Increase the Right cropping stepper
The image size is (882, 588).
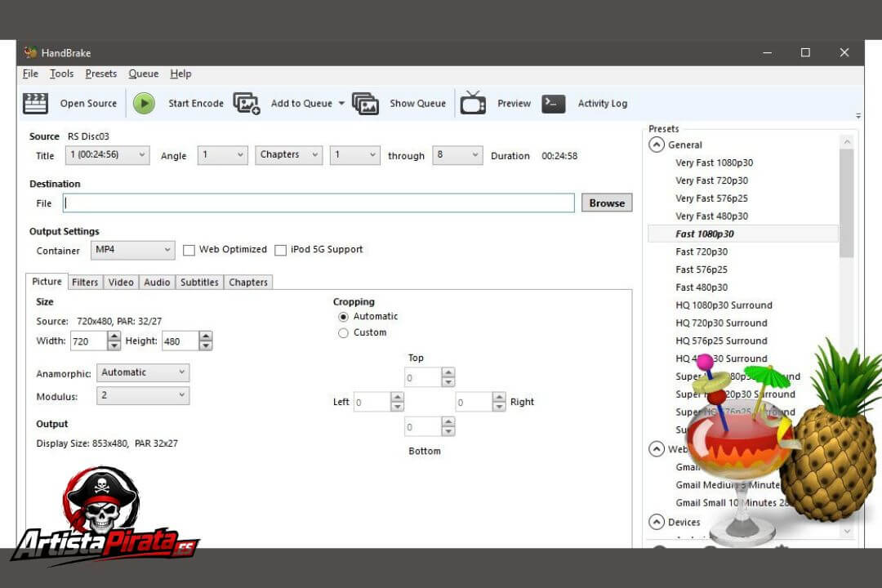(499, 397)
